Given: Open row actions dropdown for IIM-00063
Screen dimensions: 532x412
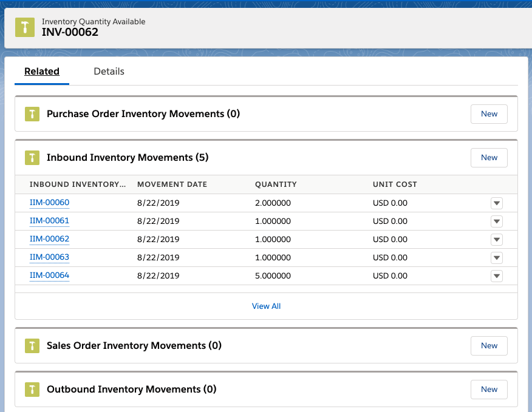Looking at the screenshot, I should (497, 258).
